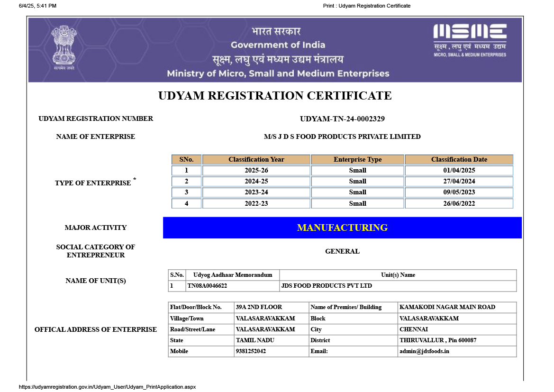Viewport: 554px width, 392px height.
Task: Click the mobile number 9381252042
Action: 251,351
